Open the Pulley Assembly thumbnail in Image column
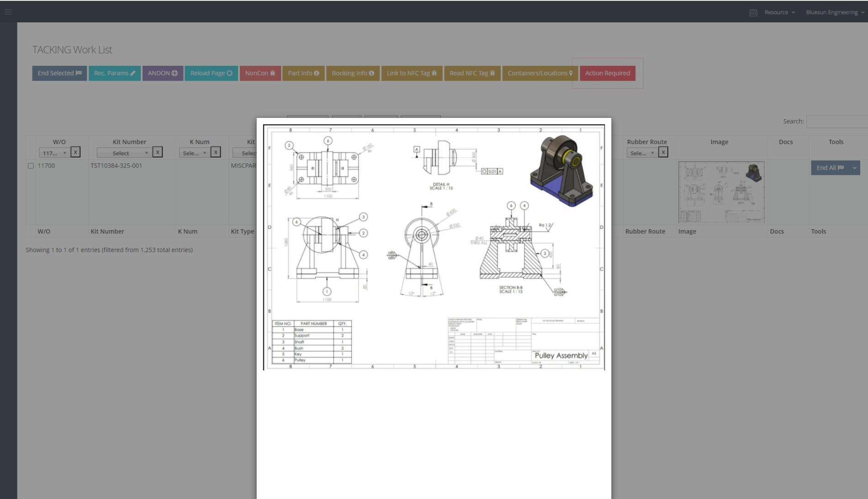This screenshot has width=868, height=499. tap(721, 192)
